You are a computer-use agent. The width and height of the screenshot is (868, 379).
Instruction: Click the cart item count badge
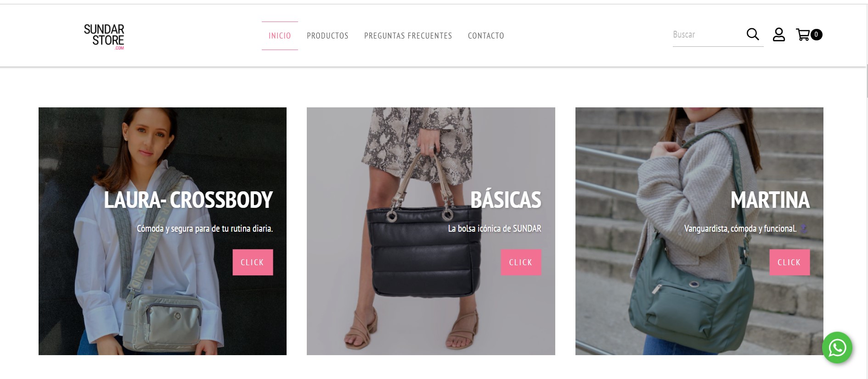tap(816, 34)
